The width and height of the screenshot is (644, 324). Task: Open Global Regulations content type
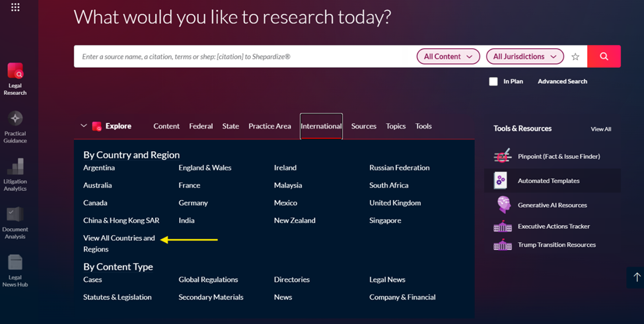[208, 280]
